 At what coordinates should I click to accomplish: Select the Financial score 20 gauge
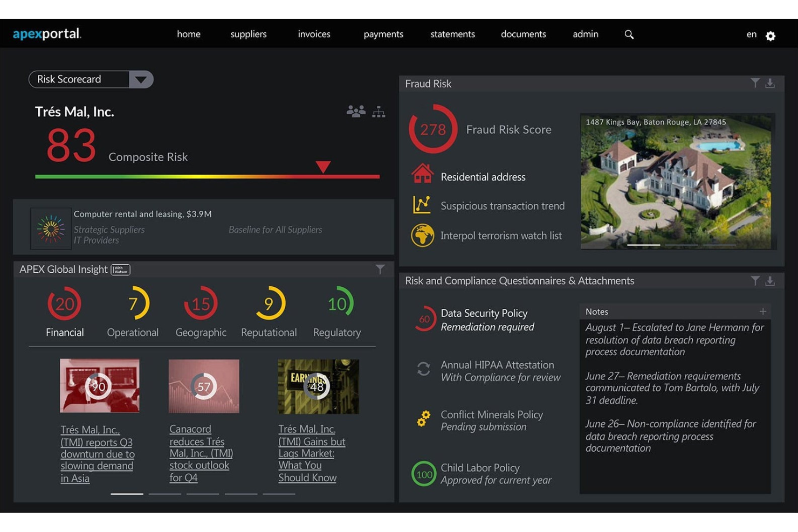65,304
